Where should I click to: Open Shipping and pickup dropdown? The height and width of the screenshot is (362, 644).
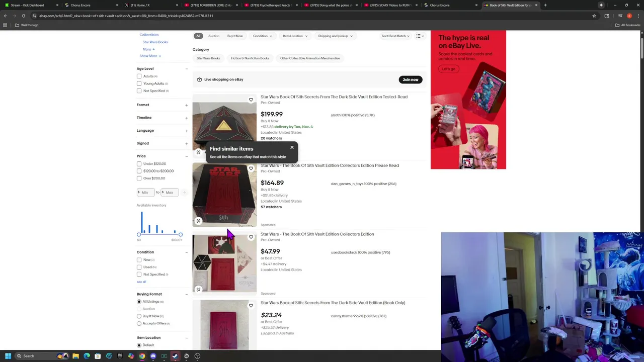pyautogui.click(x=335, y=36)
